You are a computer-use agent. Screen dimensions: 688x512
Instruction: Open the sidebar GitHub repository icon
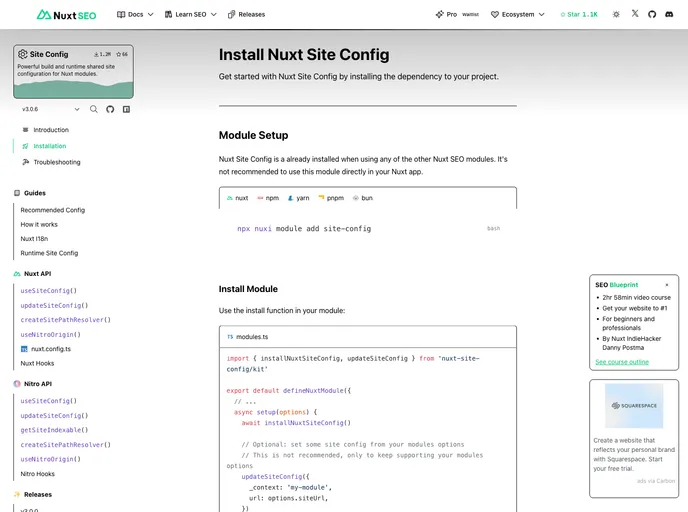click(110, 109)
